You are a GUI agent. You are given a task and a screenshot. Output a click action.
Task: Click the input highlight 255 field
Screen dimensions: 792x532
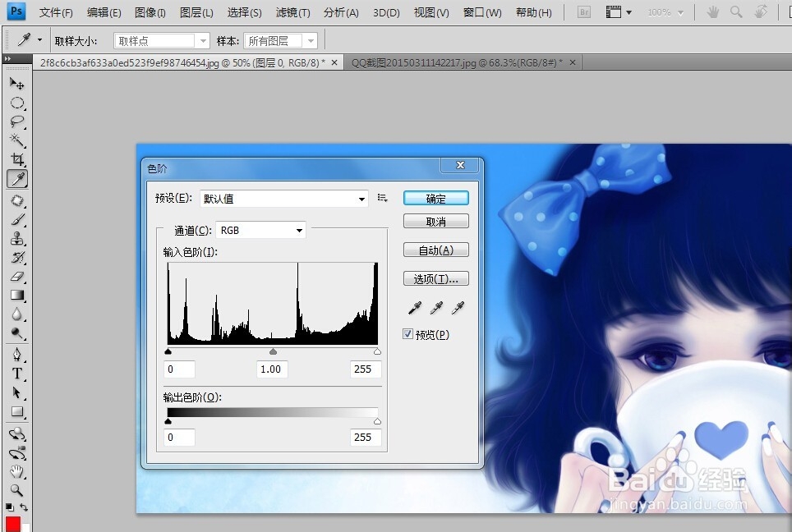pyautogui.click(x=365, y=369)
